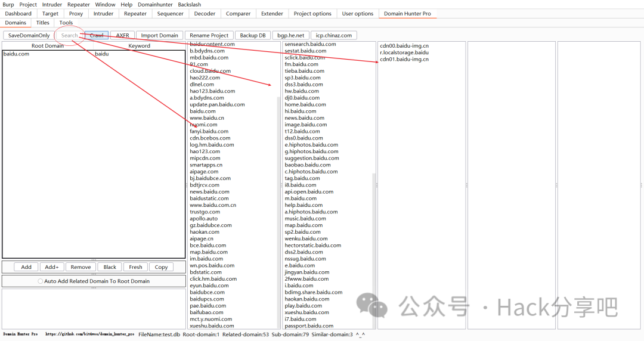Click the Crawl button
Screen dimensions: 644x341
[x=97, y=35]
